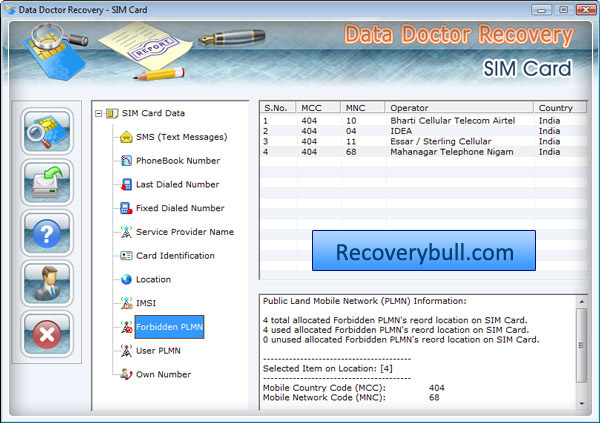Viewport: 600px width, 423px height.
Task: Click the SIM Card Data root chip icon
Action: click(111, 113)
